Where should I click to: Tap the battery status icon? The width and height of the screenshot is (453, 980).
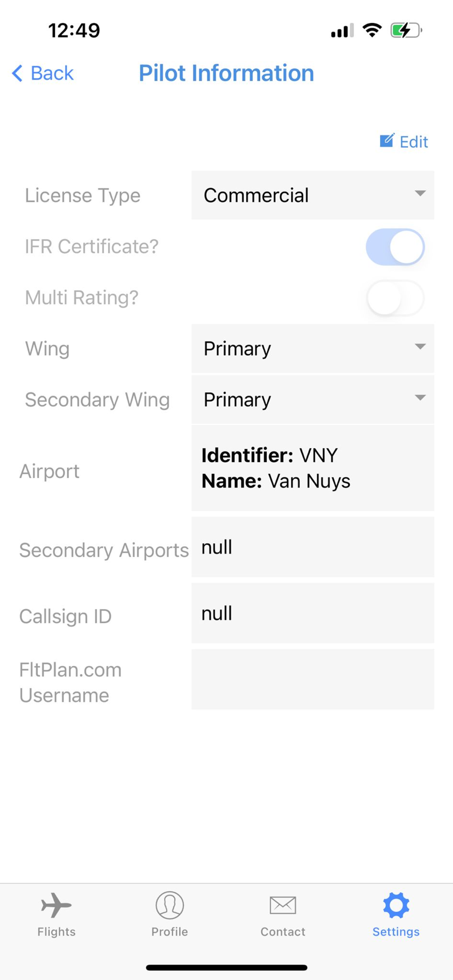(405, 30)
